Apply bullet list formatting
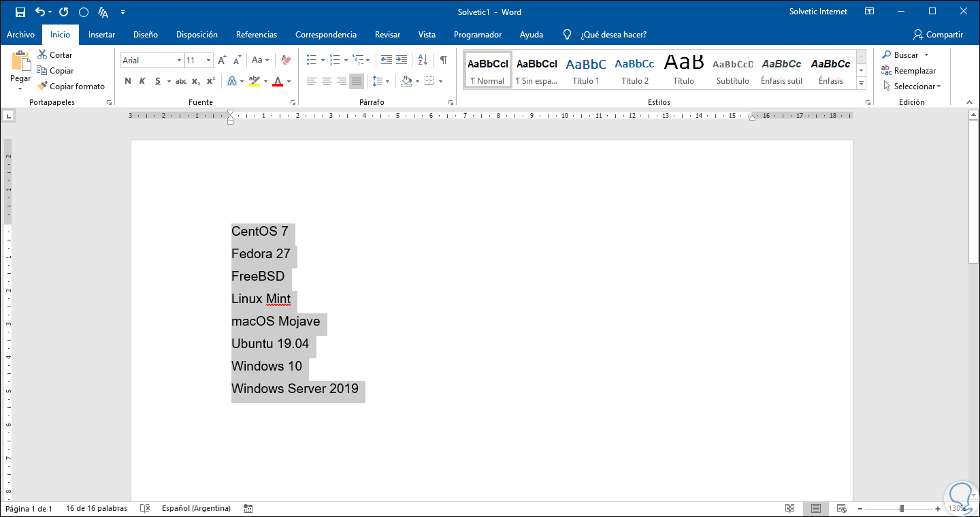The width and height of the screenshot is (980, 517). point(311,60)
